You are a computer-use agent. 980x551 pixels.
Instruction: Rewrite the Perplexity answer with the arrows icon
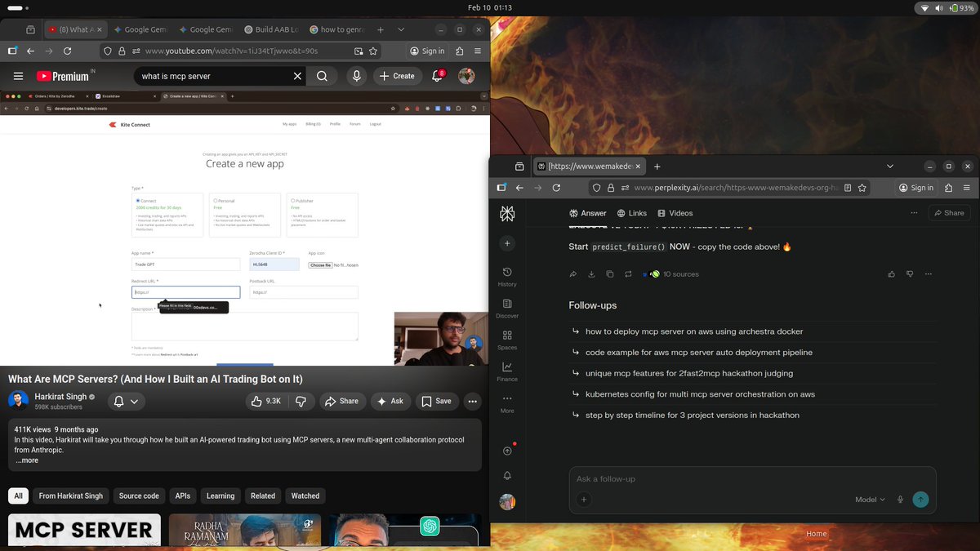click(628, 274)
